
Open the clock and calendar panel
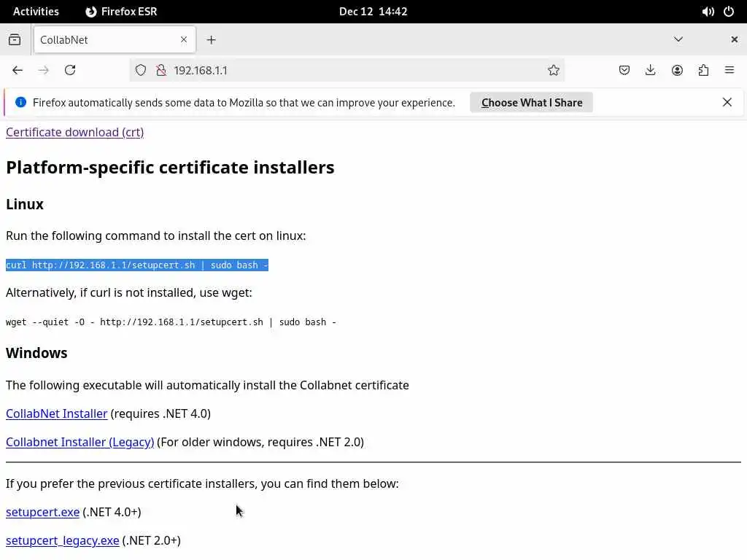point(373,12)
